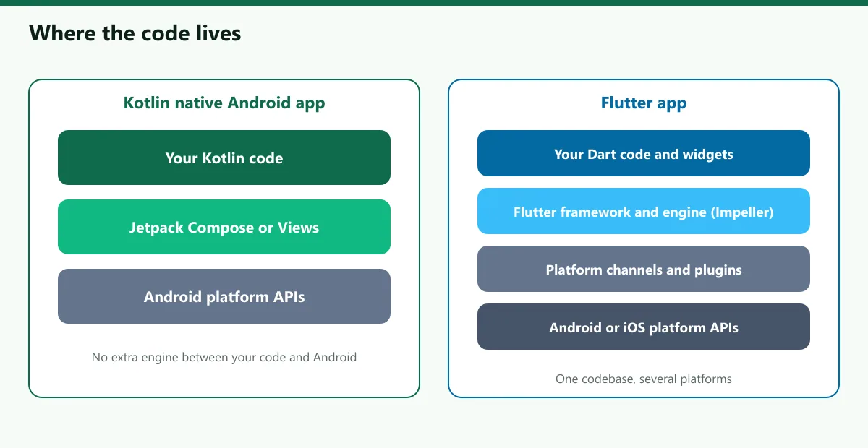The height and width of the screenshot is (448, 868).
Task: Click the 'No extra engine' caption
Action: tap(224, 357)
